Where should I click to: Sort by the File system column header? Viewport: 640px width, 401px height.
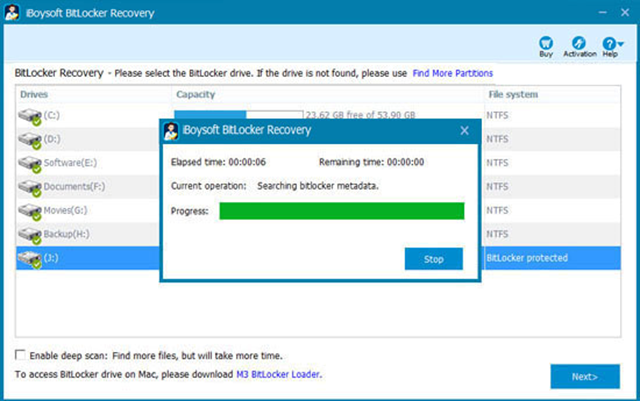point(513,94)
